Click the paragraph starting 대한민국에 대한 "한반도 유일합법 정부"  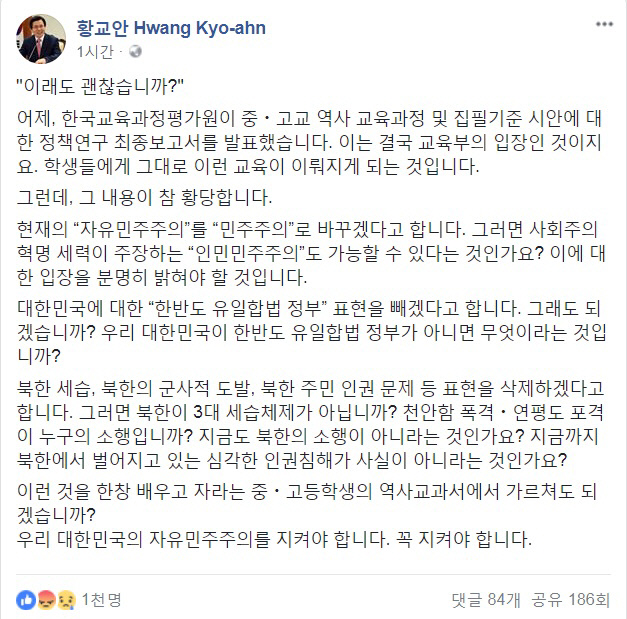(x=312, y=332)
